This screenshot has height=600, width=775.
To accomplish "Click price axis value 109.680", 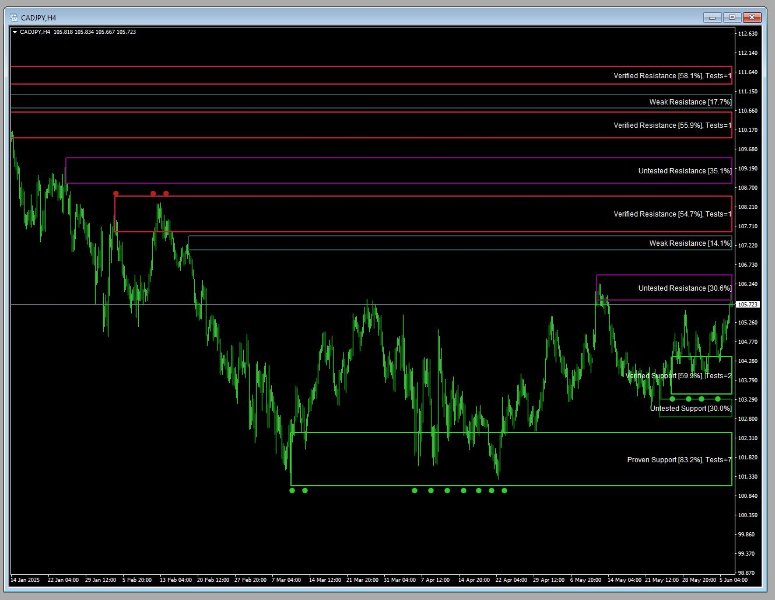I will 747,149.
